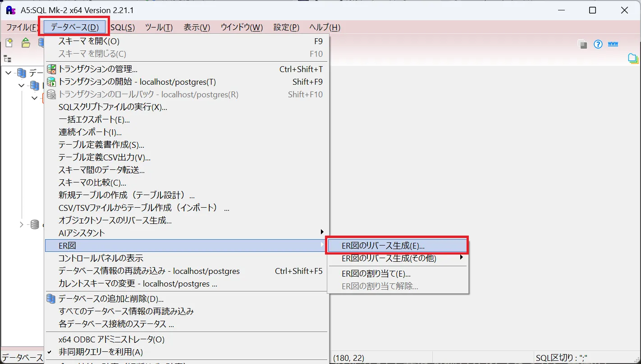
Task: Select the top-level blue database icon in tree
Action: point(22,73)
